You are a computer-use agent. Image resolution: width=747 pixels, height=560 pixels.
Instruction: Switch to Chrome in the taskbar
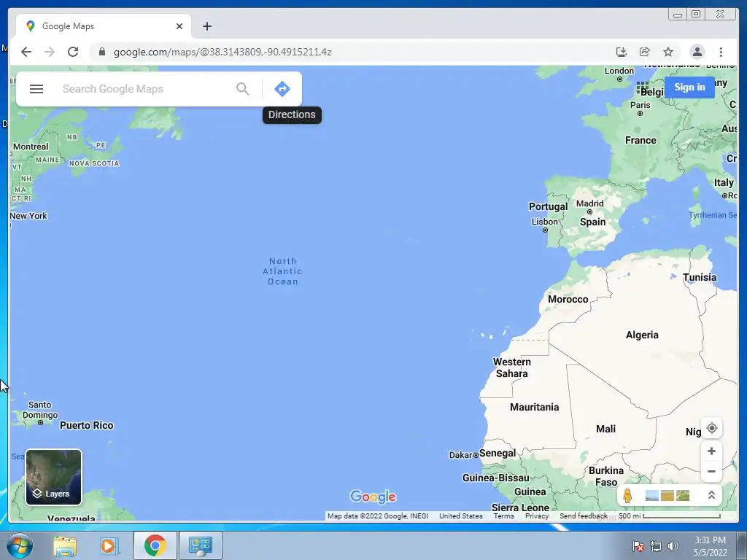[x=155, y=545]
